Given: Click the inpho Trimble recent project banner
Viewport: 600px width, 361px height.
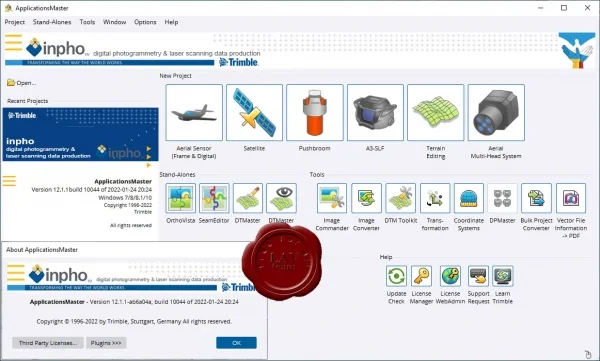Looking at the screenshot, I should tap(80, 134).
